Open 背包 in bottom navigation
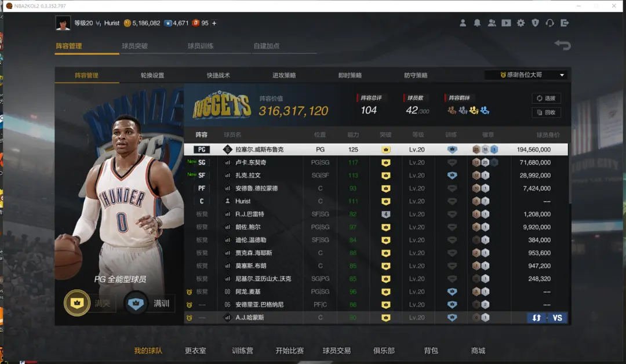626x364 pixels. [431, 351]
